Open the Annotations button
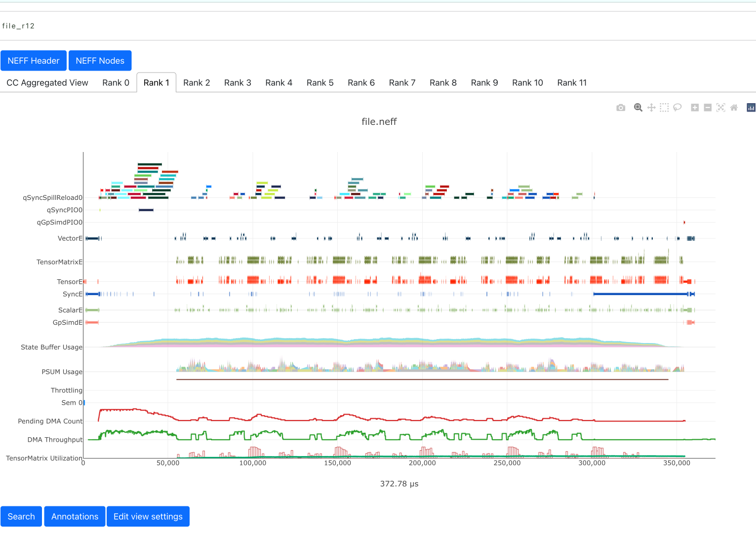The height and width of the screenshot is (536, 756). pyautogui.click(x=75, y=516)
